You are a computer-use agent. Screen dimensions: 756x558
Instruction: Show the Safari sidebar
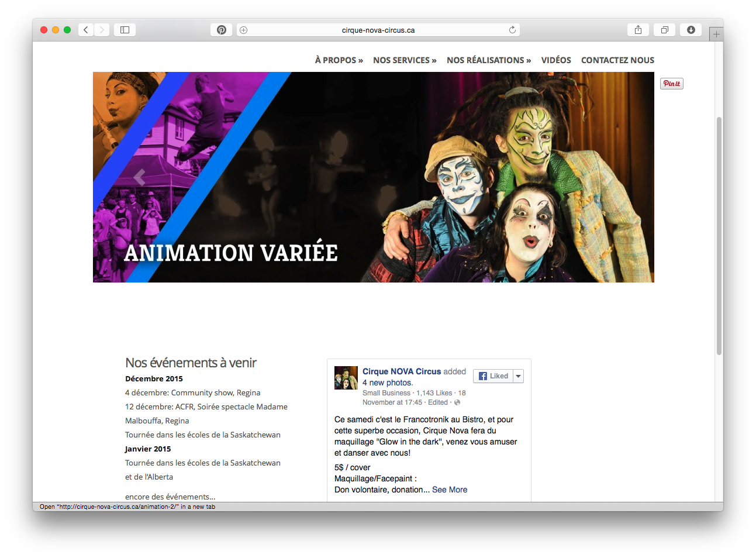(x=125, y=30)
